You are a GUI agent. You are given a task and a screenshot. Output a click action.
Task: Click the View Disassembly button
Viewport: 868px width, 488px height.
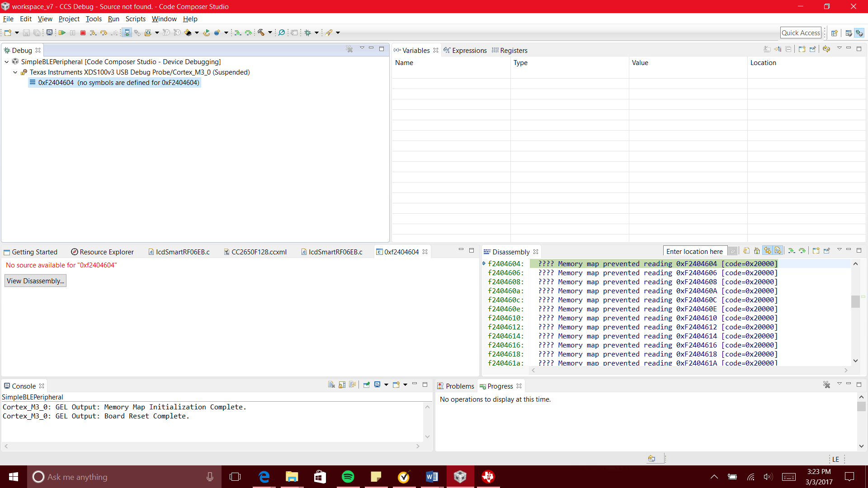click(x=35, y=281)
